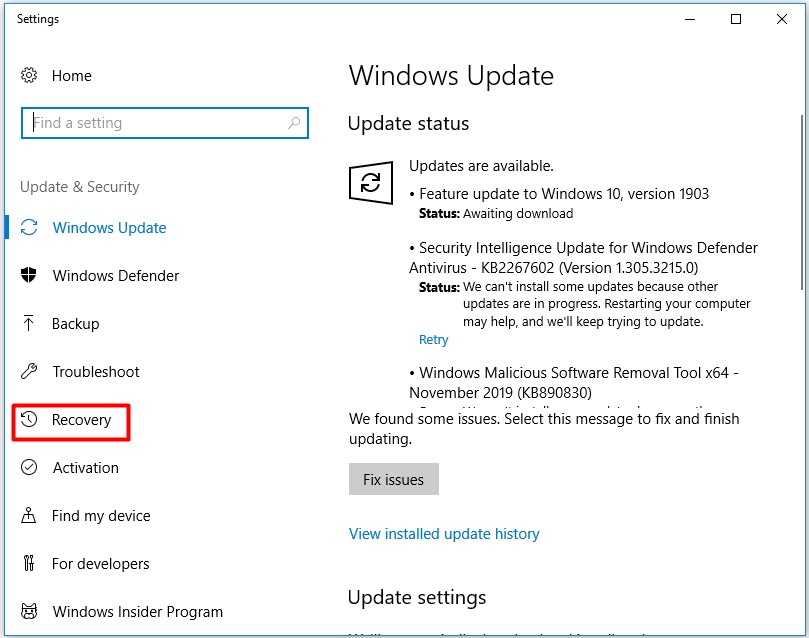Open the Activation section
Screen dimensions: 809x638
(x=86, y=468)
